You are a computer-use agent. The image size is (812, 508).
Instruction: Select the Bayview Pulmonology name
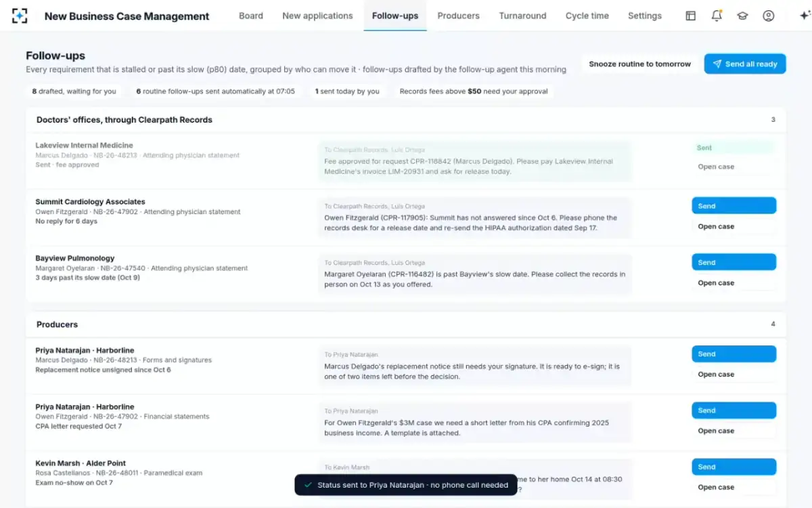pyautogui.click(x=75, y=258)
